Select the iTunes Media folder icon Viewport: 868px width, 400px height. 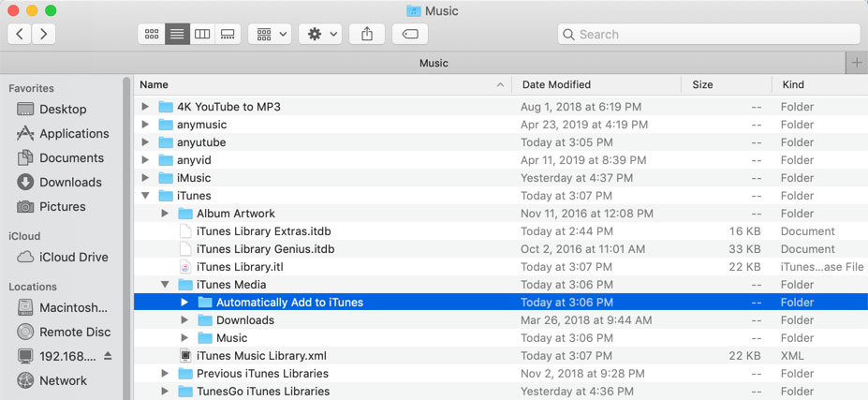pos(185,285)
